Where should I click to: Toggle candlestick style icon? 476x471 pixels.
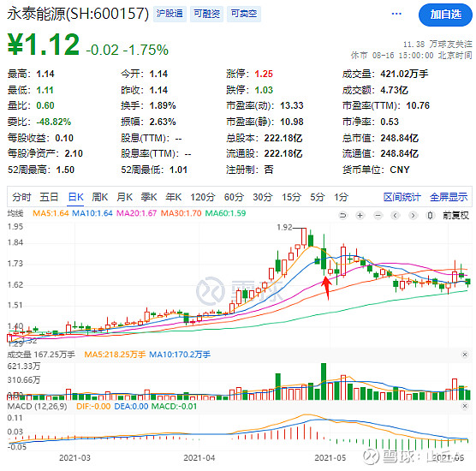tap(430, 216)
